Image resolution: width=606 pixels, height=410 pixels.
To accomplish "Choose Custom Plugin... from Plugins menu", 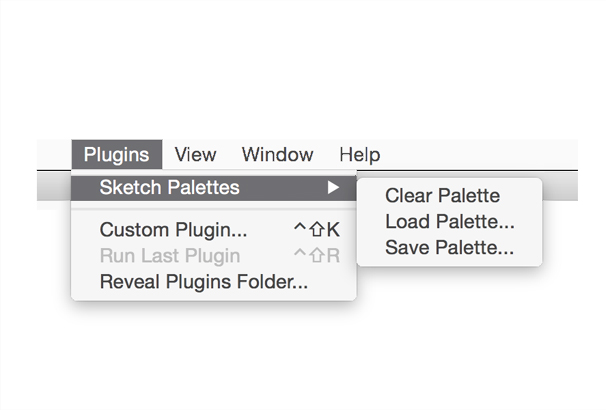I will pyautogui.click(x=174, y=229).
